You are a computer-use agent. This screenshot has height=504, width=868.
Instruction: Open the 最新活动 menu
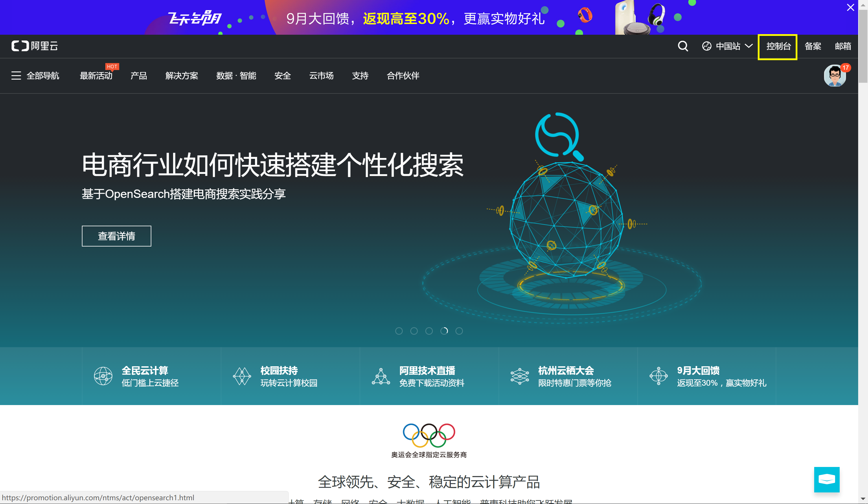click(x=96, y=76)
